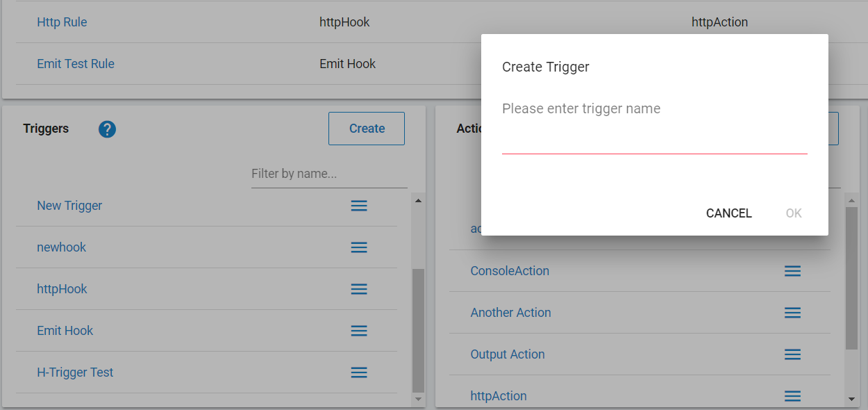Open hamburger menu for Output Action

(x=792, y=354)
